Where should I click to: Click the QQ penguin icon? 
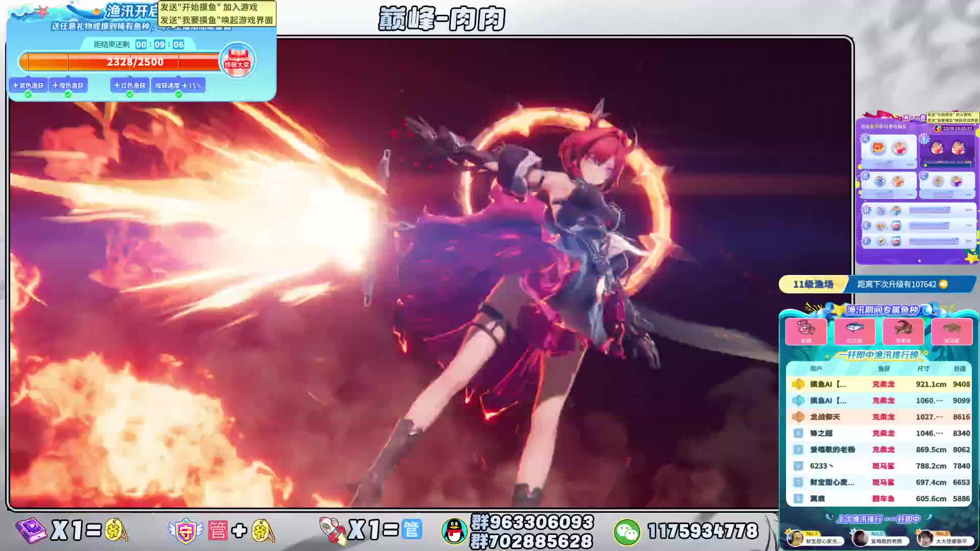pyautogui.click(x=454, y=531)
